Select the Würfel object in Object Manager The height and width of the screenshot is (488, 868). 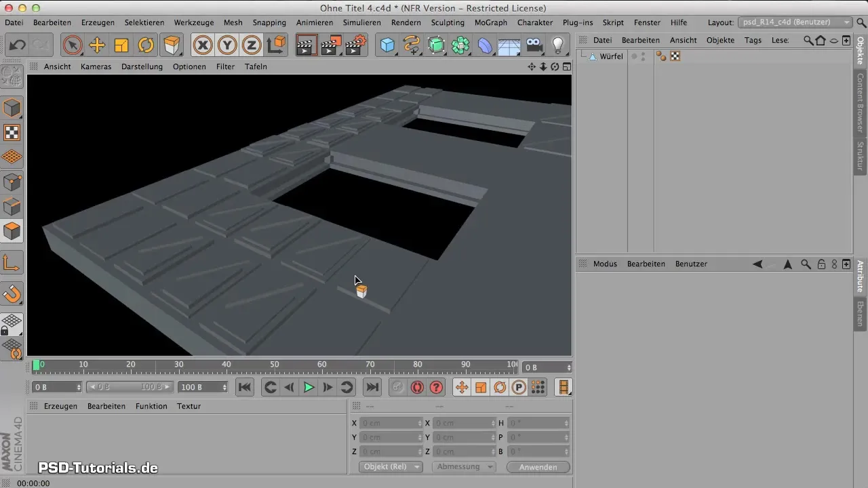tap(611, 56)
